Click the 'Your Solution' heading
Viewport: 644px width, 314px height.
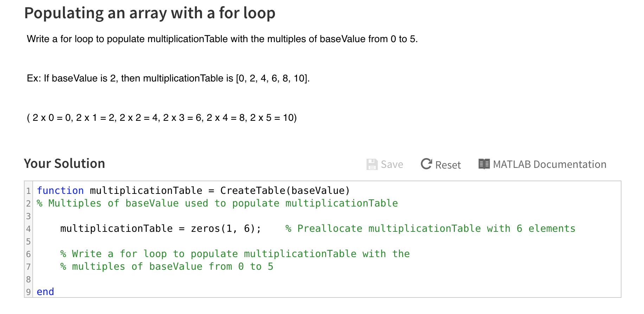point(65,164)
